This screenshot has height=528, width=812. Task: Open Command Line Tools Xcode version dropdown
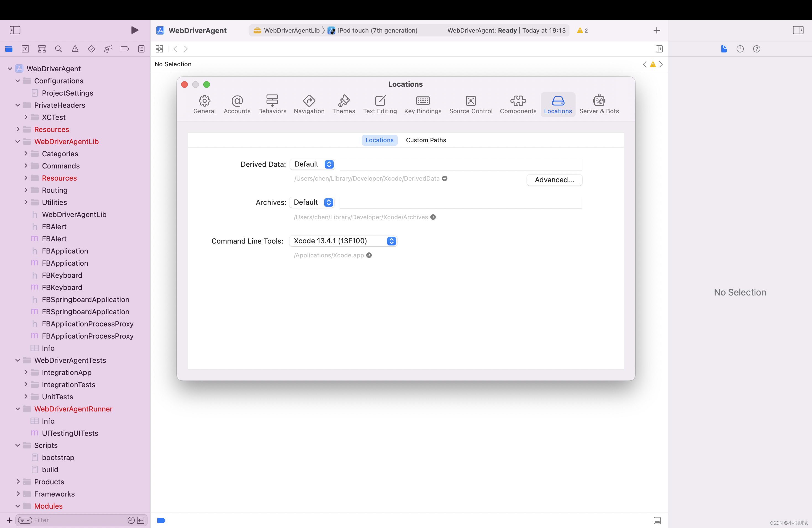click(x=343, y=241)
